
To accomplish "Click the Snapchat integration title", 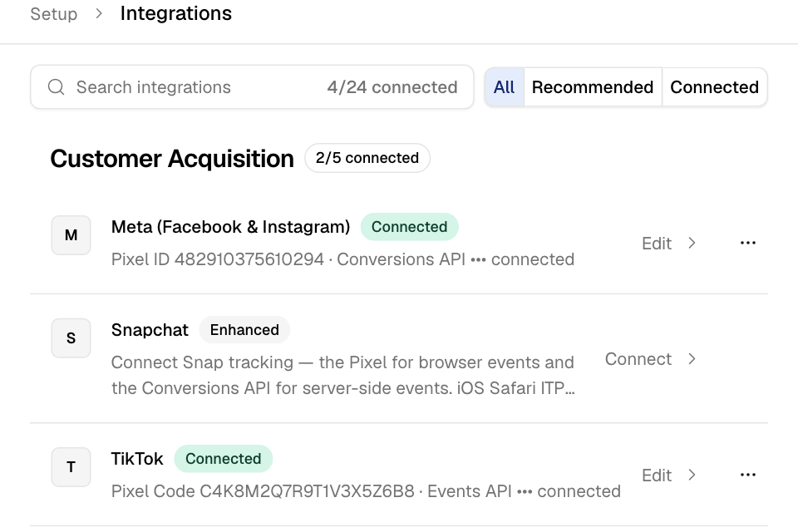I will (x=150, y=330).
